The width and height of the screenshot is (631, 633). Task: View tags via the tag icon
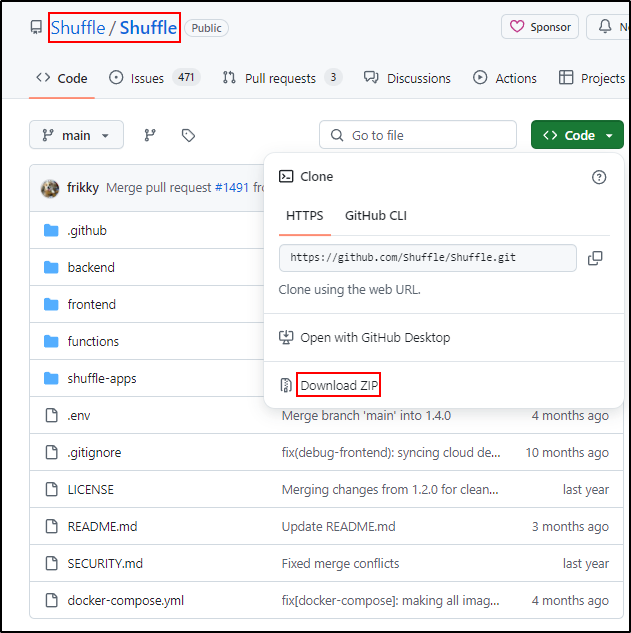point(188,135)
